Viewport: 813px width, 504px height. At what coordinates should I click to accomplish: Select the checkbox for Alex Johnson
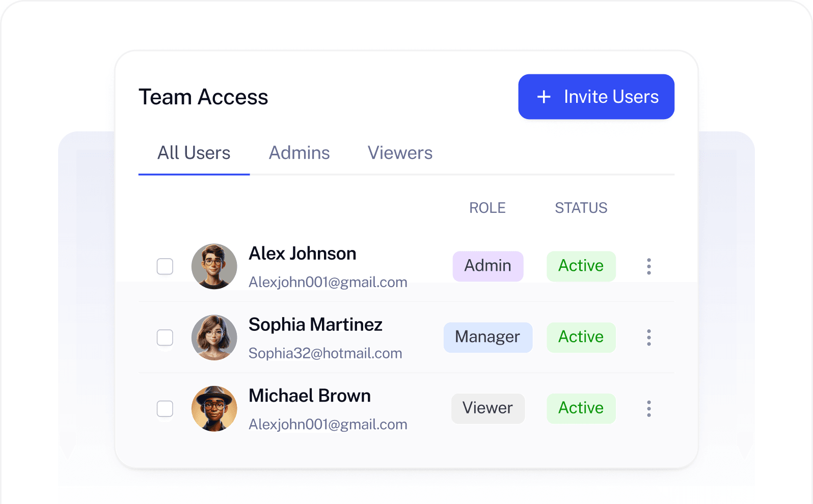coord(165,266)
